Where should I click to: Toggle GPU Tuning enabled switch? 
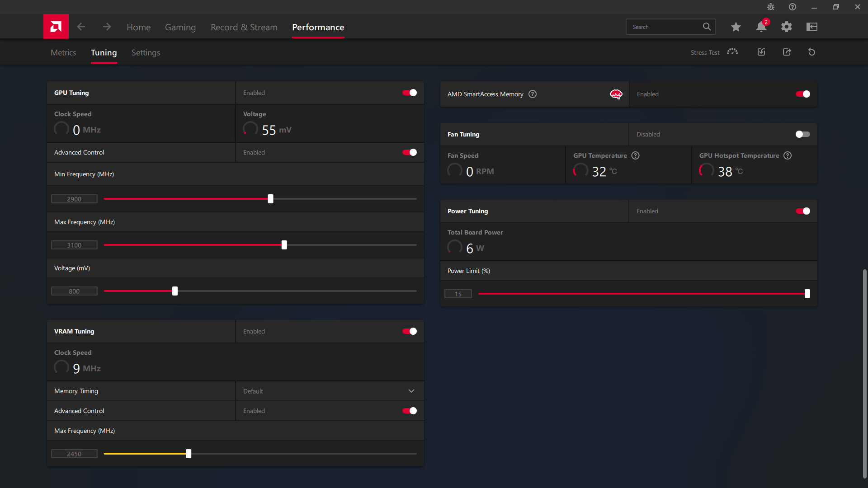click(410, 92)
